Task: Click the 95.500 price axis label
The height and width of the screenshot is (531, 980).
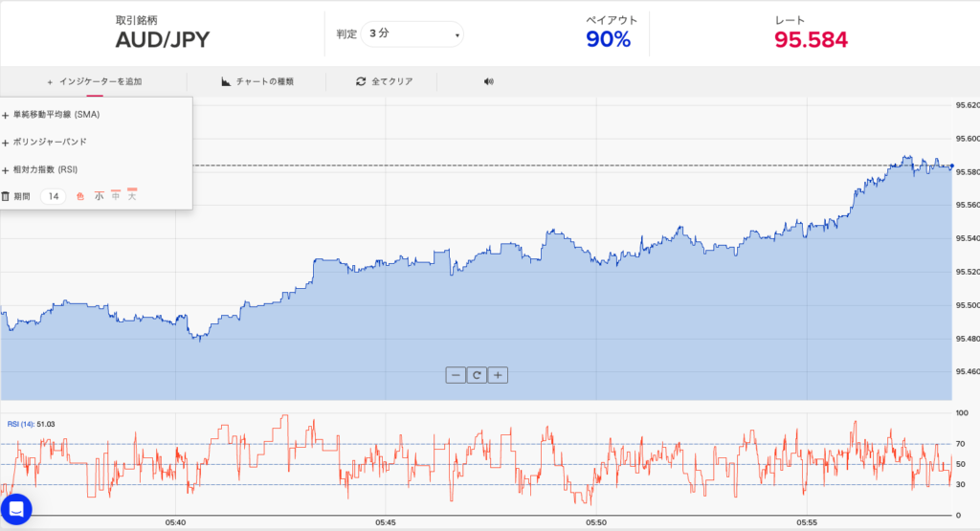Action: click(968, 305)
